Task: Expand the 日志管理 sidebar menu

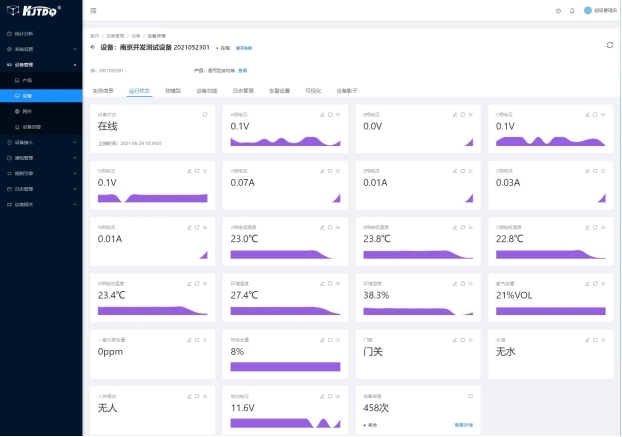Action: point(38,188)
